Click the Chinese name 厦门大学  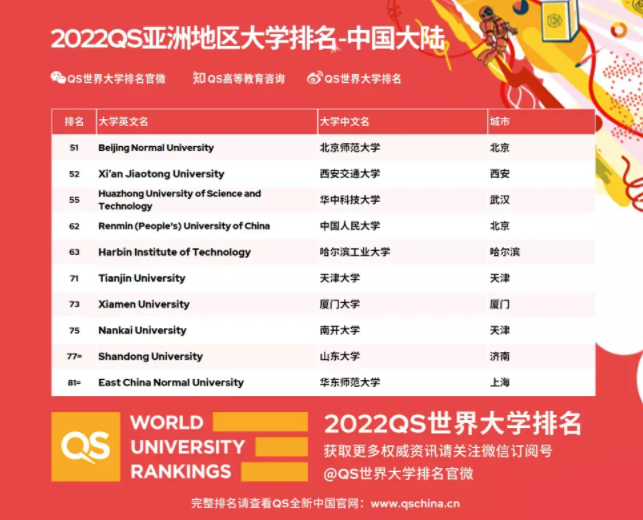coord(340,304)
